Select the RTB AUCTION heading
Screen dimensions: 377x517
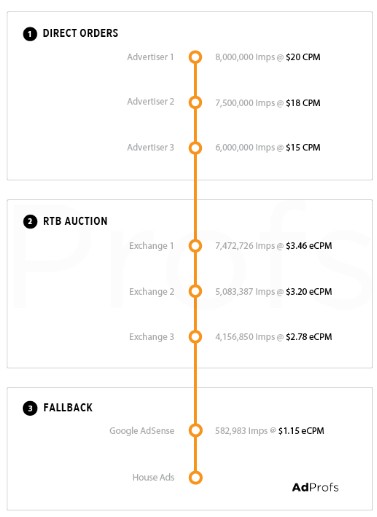click(75, 221)
